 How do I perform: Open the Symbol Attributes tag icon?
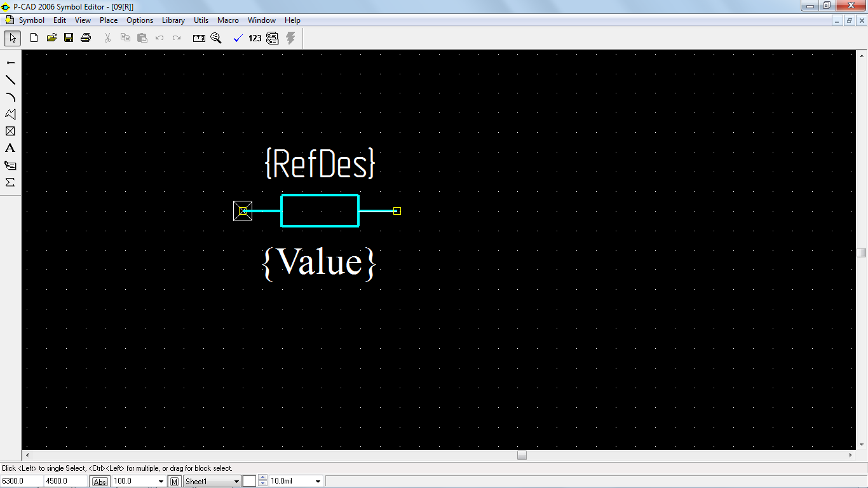273,38
